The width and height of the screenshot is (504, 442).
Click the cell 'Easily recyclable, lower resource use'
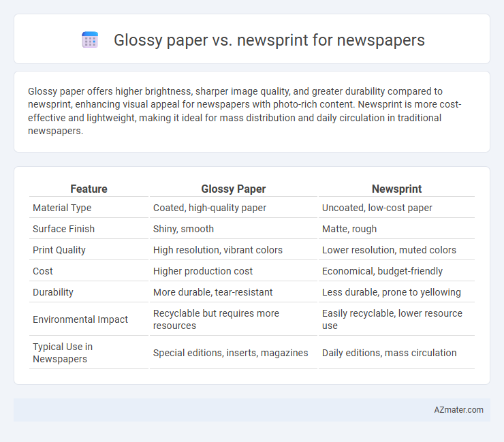(x=392, y=319)
